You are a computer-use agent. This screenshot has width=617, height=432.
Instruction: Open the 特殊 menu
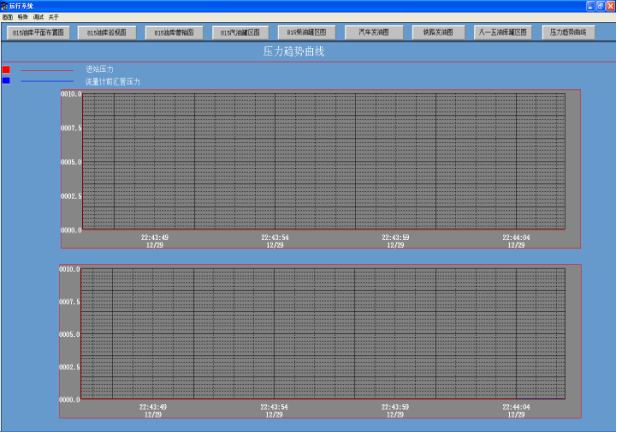click(x=22, y=17)
